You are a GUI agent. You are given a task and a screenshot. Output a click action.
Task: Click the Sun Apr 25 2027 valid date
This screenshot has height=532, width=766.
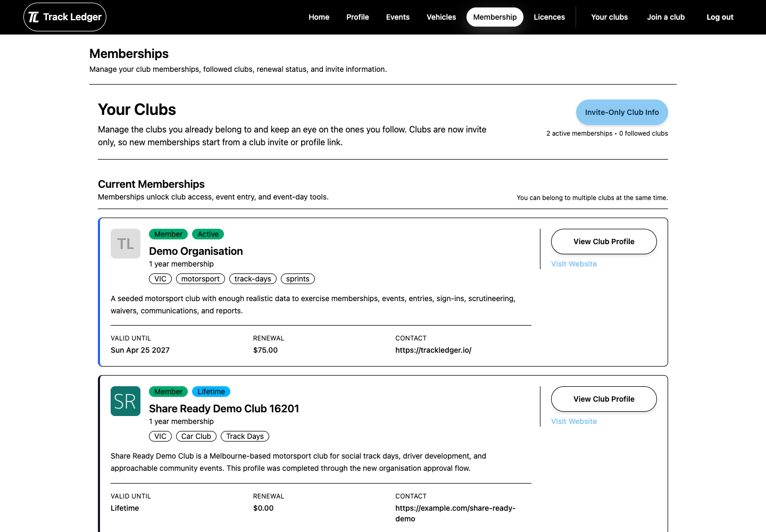(x=140, y=350)
